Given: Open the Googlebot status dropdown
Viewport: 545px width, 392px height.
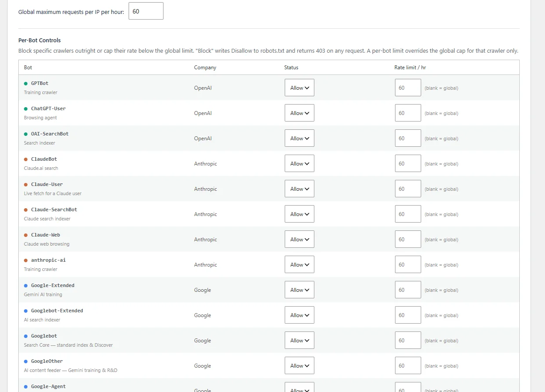Looking at the screenshot, I should point(299,340).
